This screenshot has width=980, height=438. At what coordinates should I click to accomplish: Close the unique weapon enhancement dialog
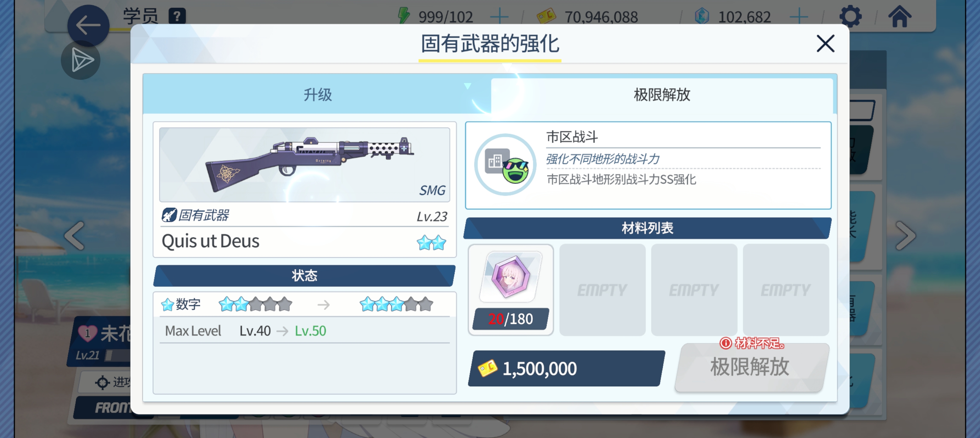(x=825, y=43)
